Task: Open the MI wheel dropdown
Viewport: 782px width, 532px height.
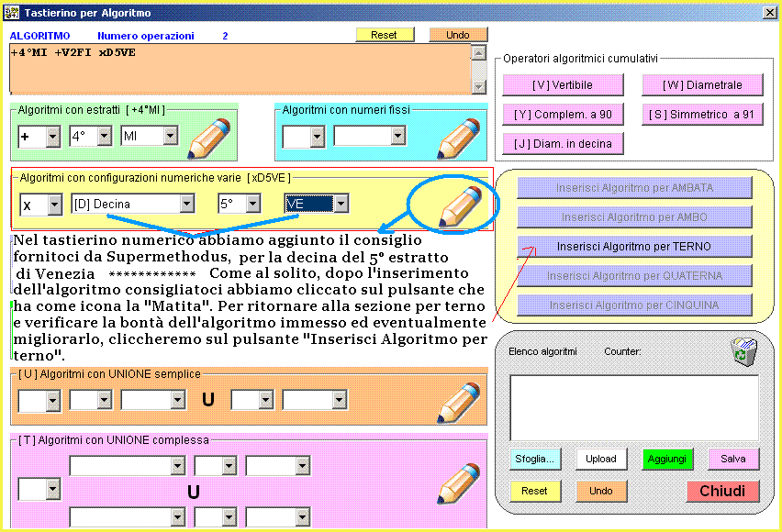Action: pos(170,136)
